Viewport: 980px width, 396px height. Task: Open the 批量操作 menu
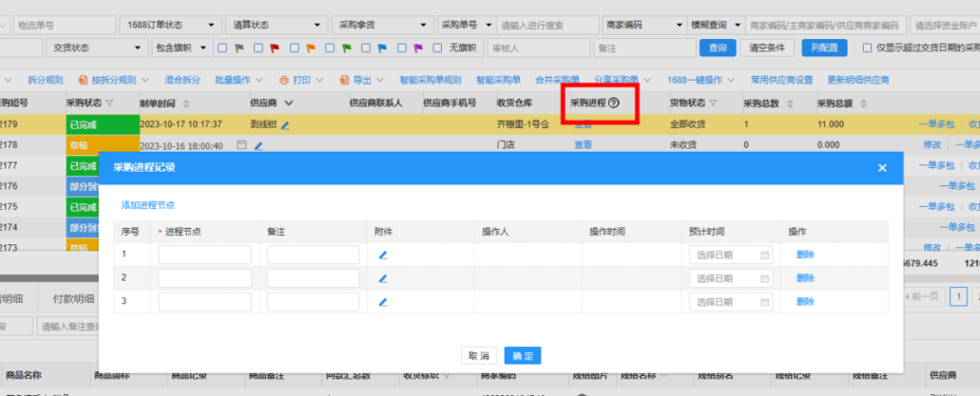239,80
